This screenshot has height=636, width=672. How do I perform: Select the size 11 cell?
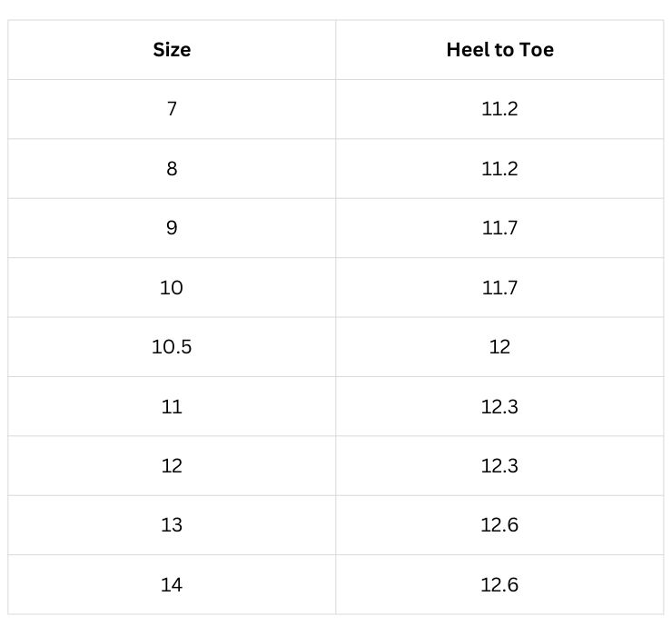pos(172,406)
